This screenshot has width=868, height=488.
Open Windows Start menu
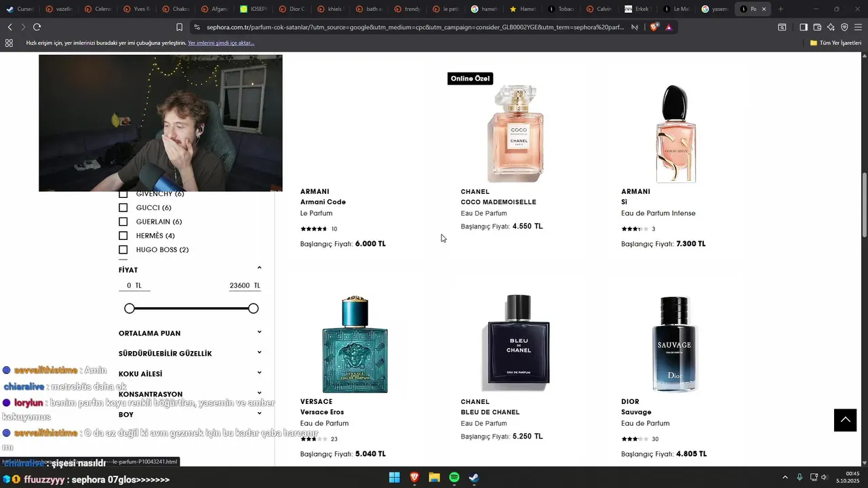[x=394, y=478]
